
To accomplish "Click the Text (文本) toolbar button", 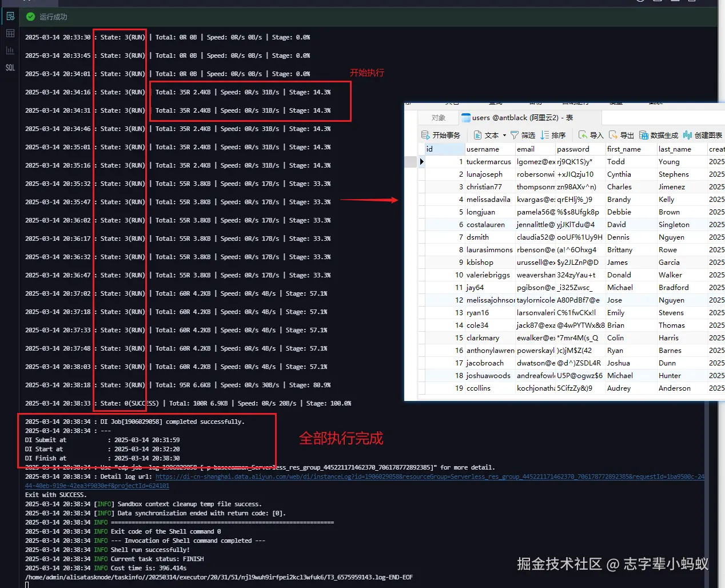I will [487, 135].
